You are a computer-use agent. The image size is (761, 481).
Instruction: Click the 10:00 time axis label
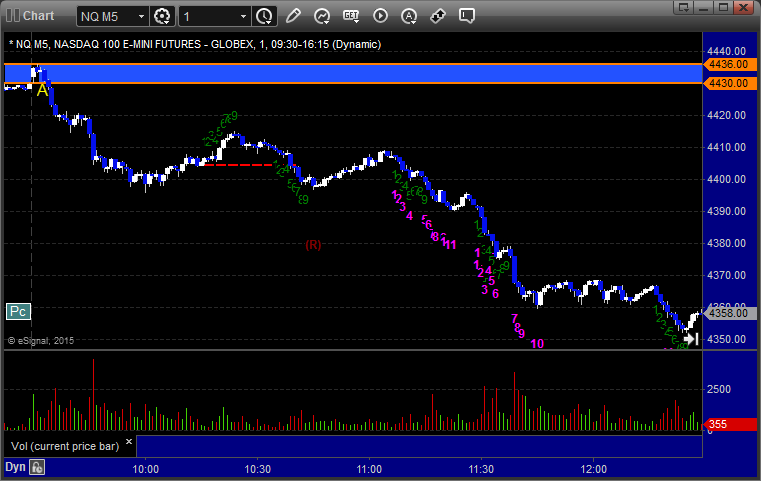146,469
